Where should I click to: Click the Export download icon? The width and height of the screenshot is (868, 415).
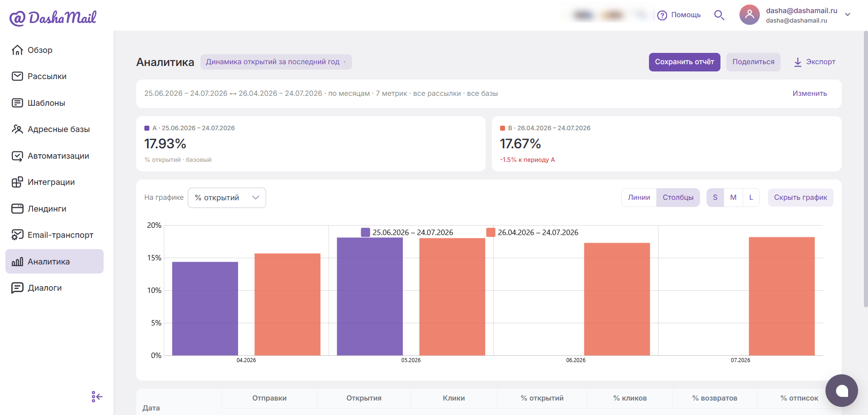tap(797, 62)
